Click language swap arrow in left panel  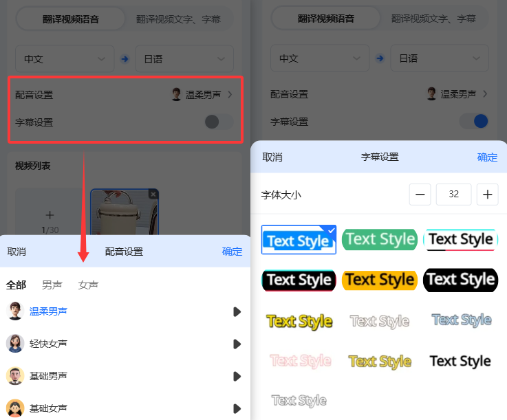125,59
